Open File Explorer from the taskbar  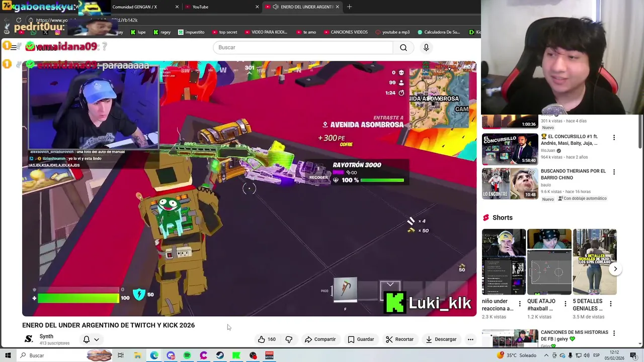point(137,355)
